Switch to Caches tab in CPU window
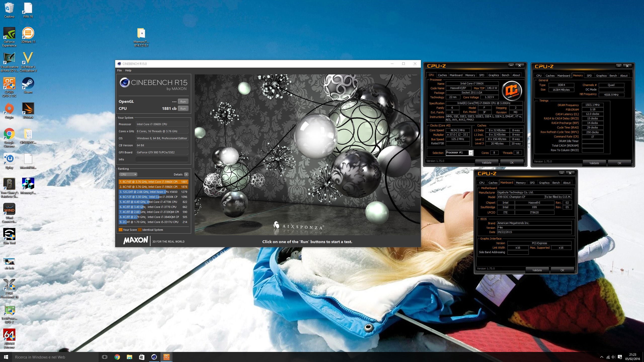The height and width of the screenshot is (362, 644). click(x=442, y=75)
